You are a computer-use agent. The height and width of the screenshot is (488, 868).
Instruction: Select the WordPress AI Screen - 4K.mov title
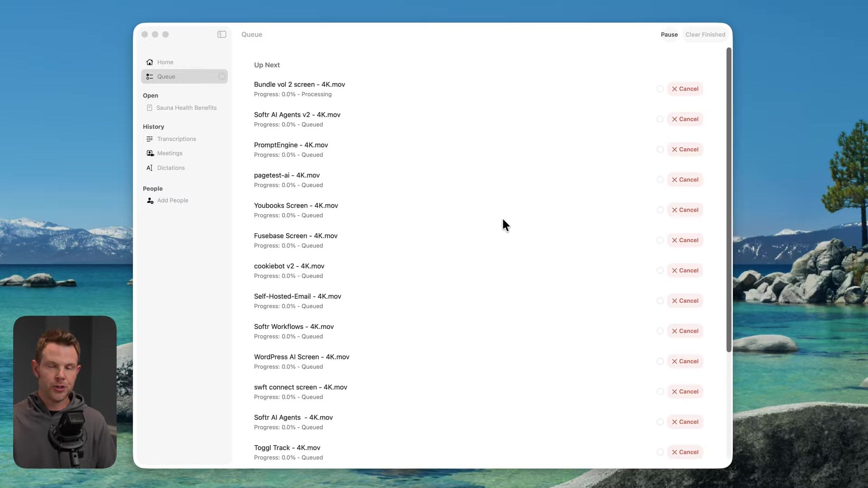tap(302, 357)
